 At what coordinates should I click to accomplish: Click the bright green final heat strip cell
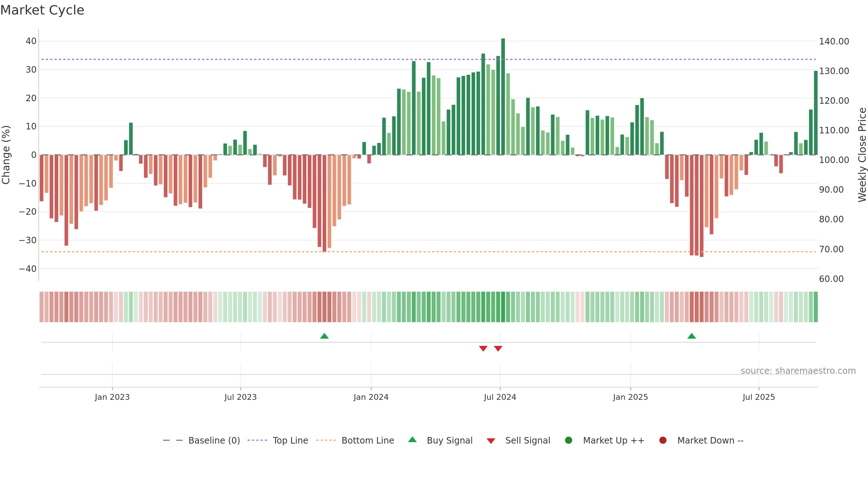(816, 307)
